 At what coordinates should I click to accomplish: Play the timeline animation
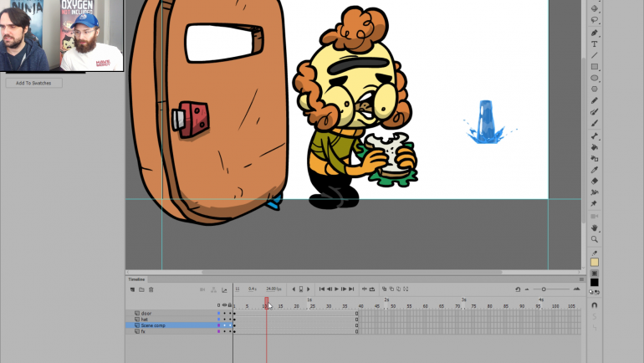point(337,289)
